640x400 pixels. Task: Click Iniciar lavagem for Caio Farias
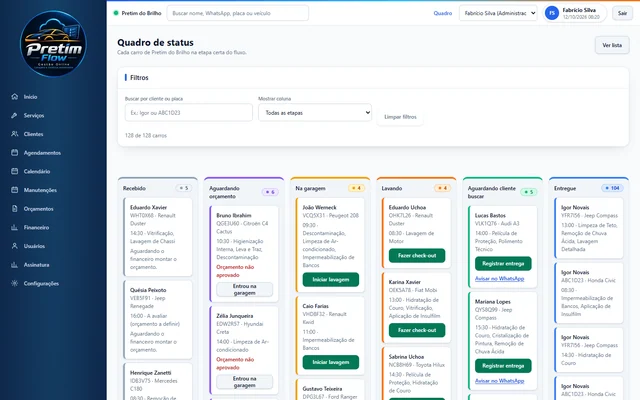pyautogui.click(x=331, y=362)
